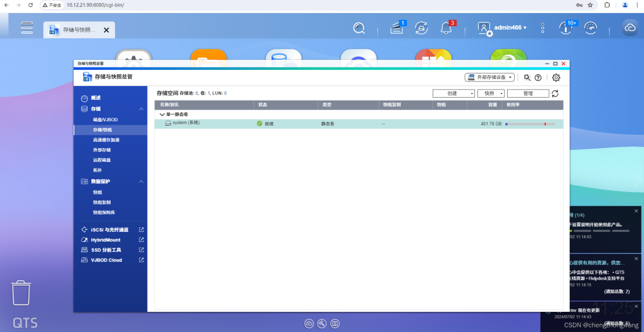Viewport: 644px width, 332px height.
Task: Open the three-dots more options menu
Action: [542, 28]
